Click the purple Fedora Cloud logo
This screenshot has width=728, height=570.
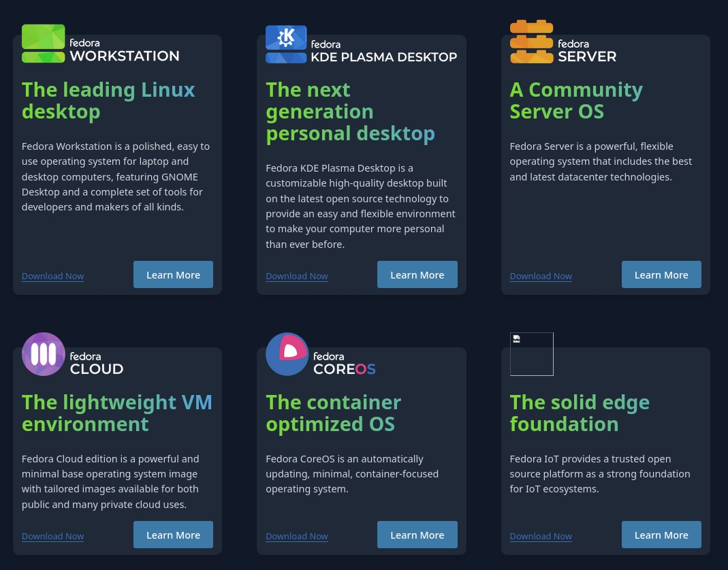(43, 354)
